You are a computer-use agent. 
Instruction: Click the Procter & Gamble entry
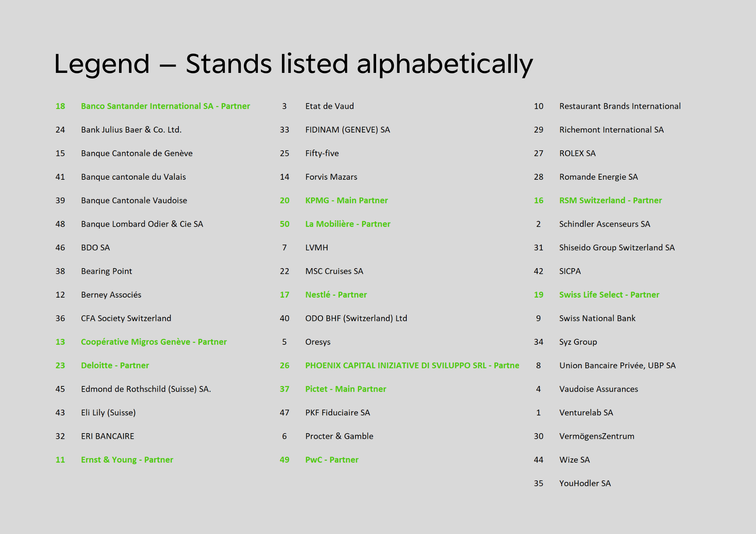click(x=339, y=436)
